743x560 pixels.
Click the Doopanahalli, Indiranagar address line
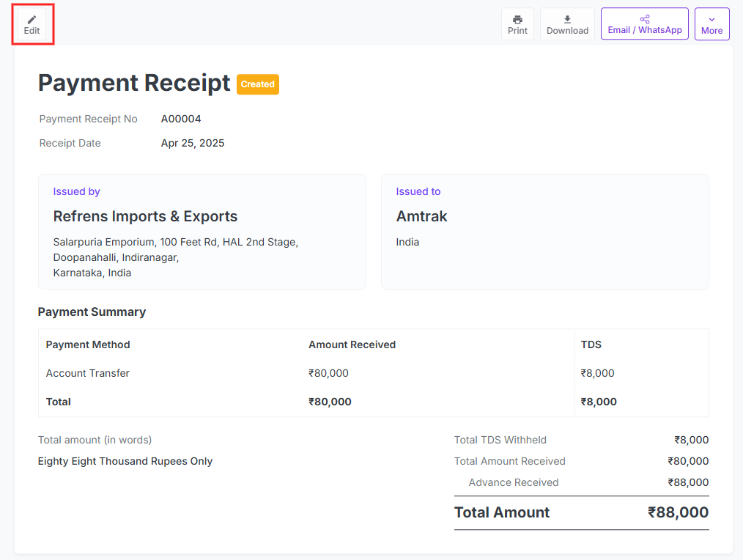coord(116,257)
